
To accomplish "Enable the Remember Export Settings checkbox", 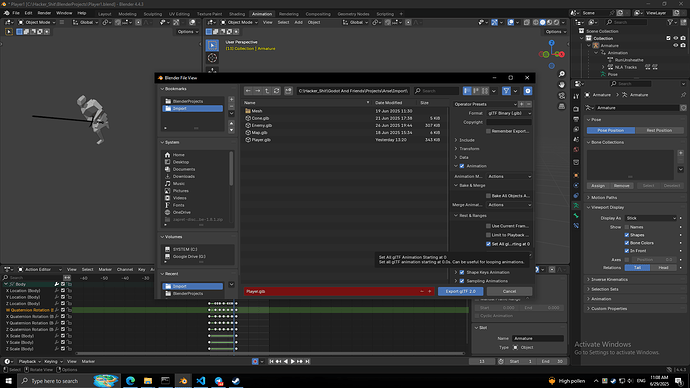I will click(x=488, y=131).
